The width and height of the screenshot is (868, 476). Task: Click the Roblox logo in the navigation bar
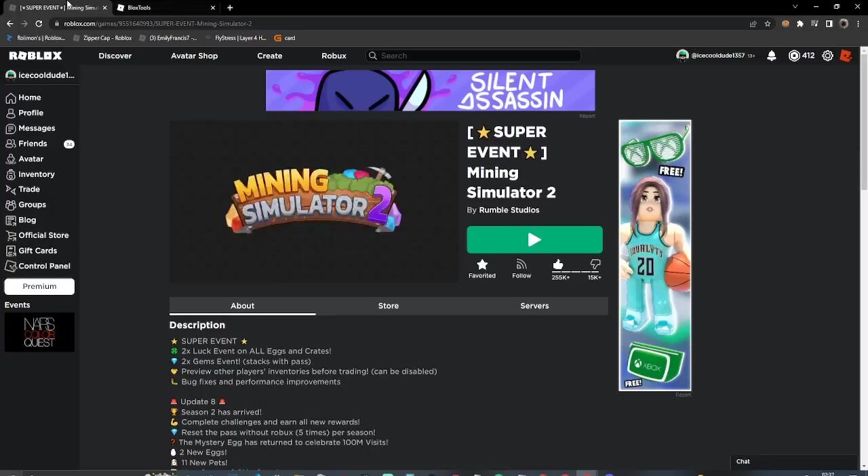click(x=35, y=56)
